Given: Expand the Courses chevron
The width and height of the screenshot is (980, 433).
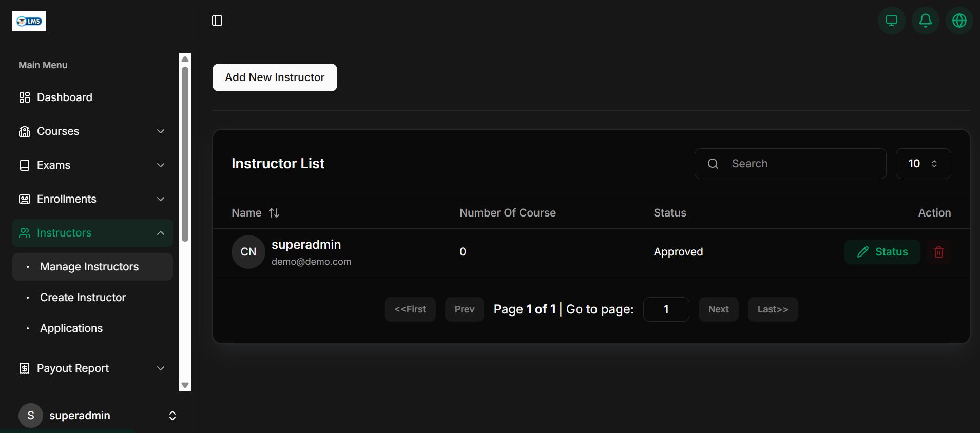Looking at the screenshot, I should 161,131.
